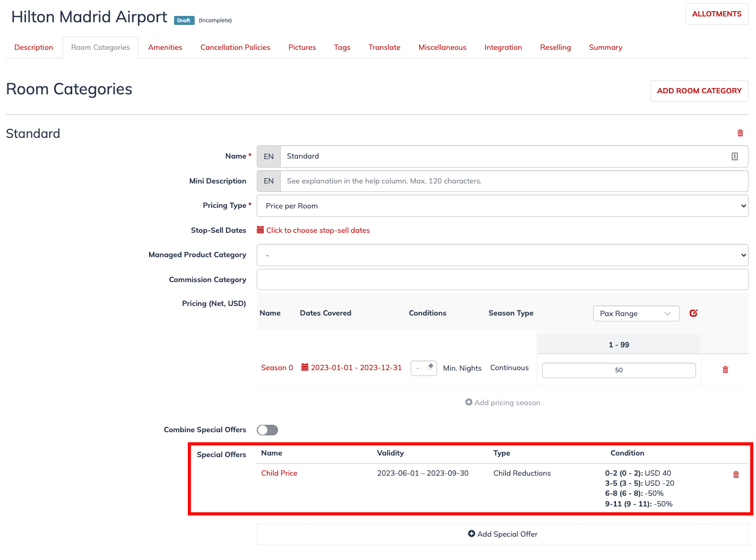Click the 6-8 (6 - 8): -50% condition
The height and width of the screenshot is (560, 756).
635,493
